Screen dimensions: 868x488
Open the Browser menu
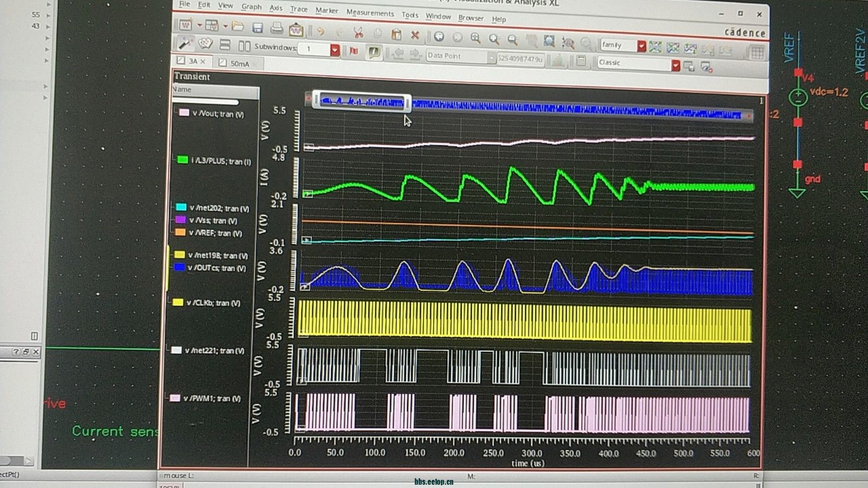point(470,17)
